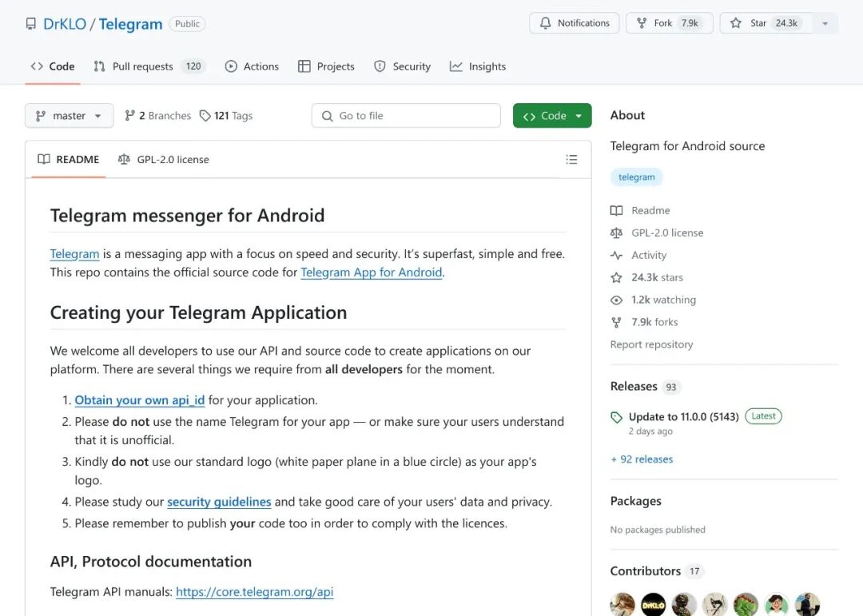This screenshot has height=616, width=863.
Task: Click the magnifier icon in Go to file
Action: [x=327, y=116]
